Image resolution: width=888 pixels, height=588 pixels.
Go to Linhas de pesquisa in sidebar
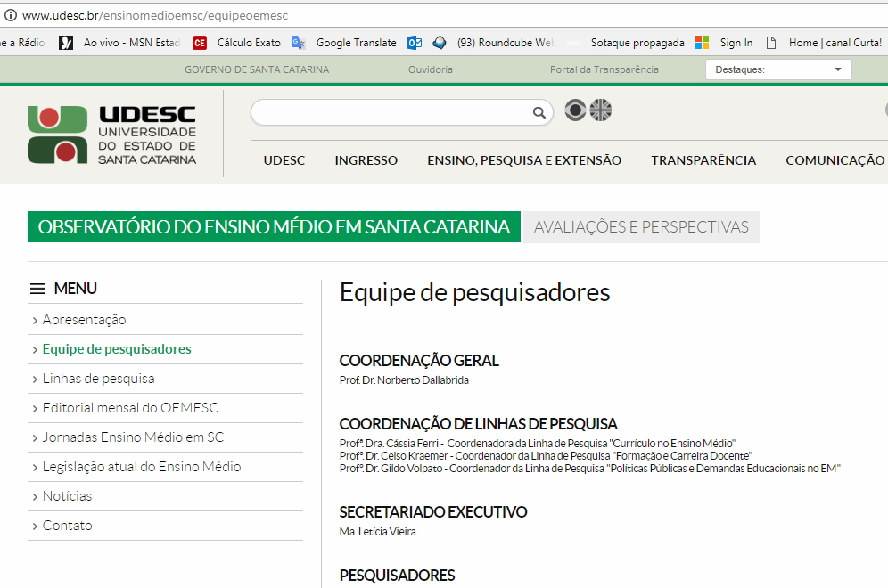98,379
